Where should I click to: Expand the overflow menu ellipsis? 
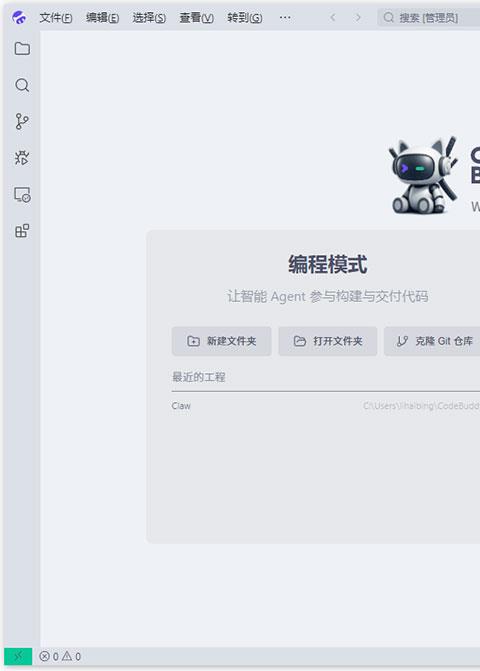tap(285, 18)
